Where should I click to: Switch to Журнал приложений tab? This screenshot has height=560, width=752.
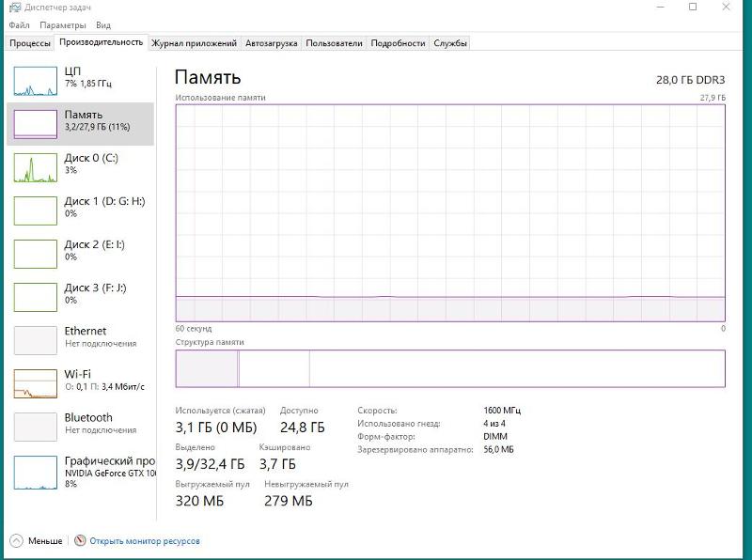195,43
